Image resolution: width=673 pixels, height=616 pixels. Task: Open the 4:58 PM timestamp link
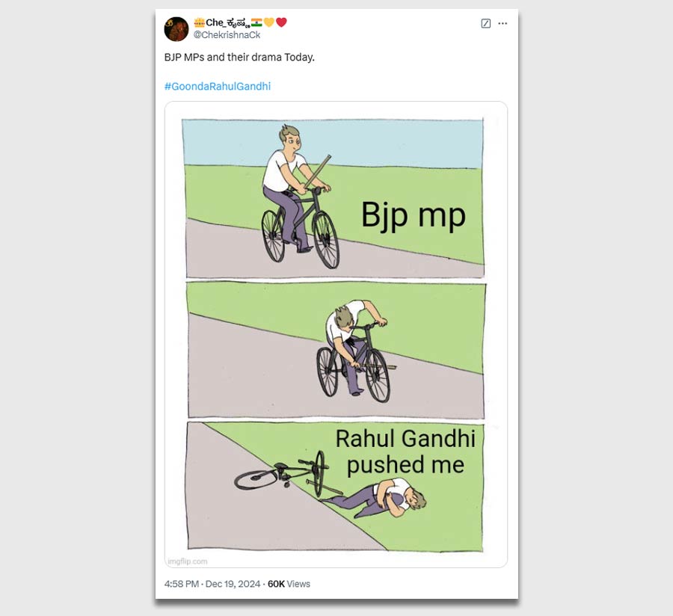click(x=182, y=584)
